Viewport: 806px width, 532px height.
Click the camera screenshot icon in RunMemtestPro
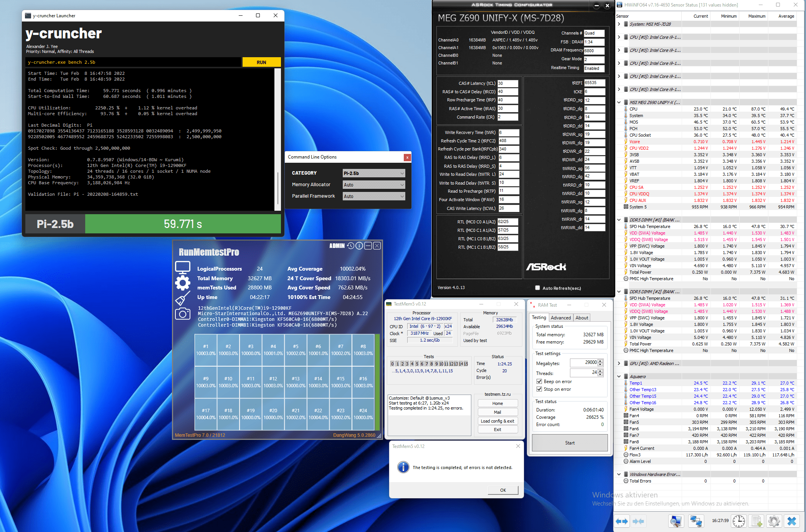click(x=182, y=314)
